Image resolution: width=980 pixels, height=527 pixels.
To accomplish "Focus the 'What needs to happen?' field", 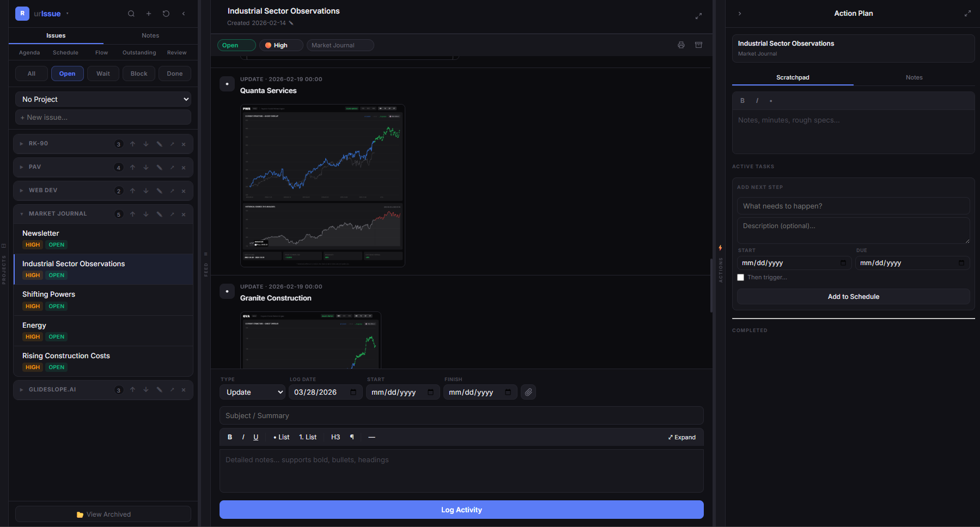I will coord(853,206).
